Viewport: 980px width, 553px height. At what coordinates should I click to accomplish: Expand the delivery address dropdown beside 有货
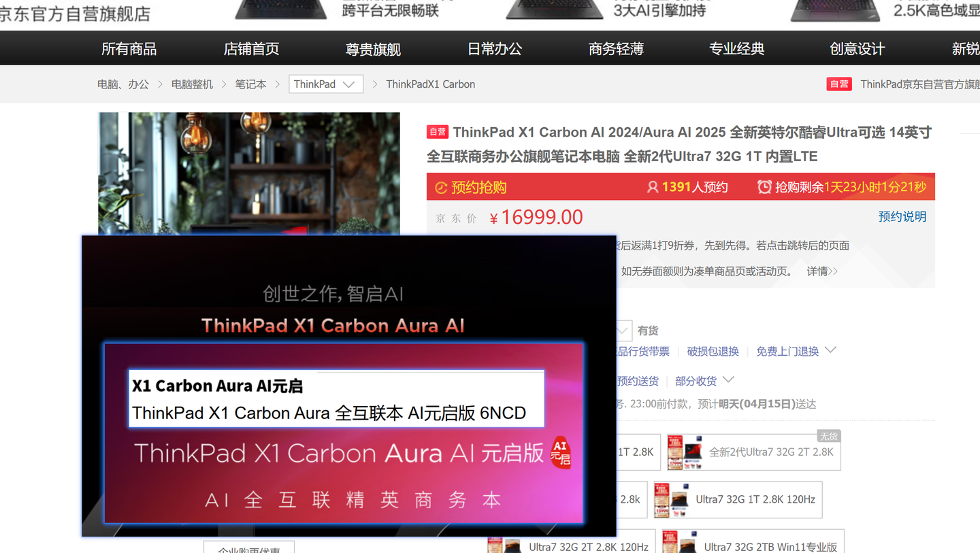point(624,331)
